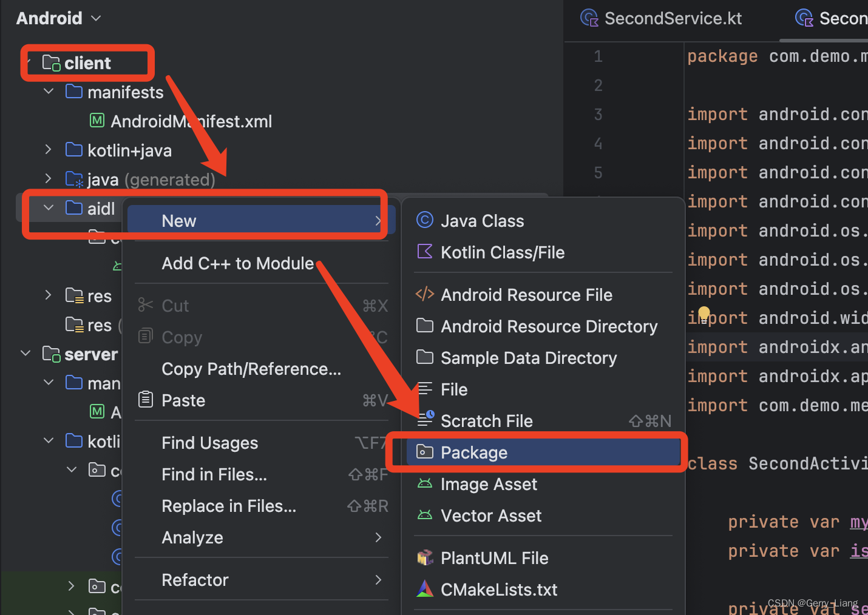Click the Image Asset android icon
Screen dimensions: 868x615
click(x=425, y=483)
